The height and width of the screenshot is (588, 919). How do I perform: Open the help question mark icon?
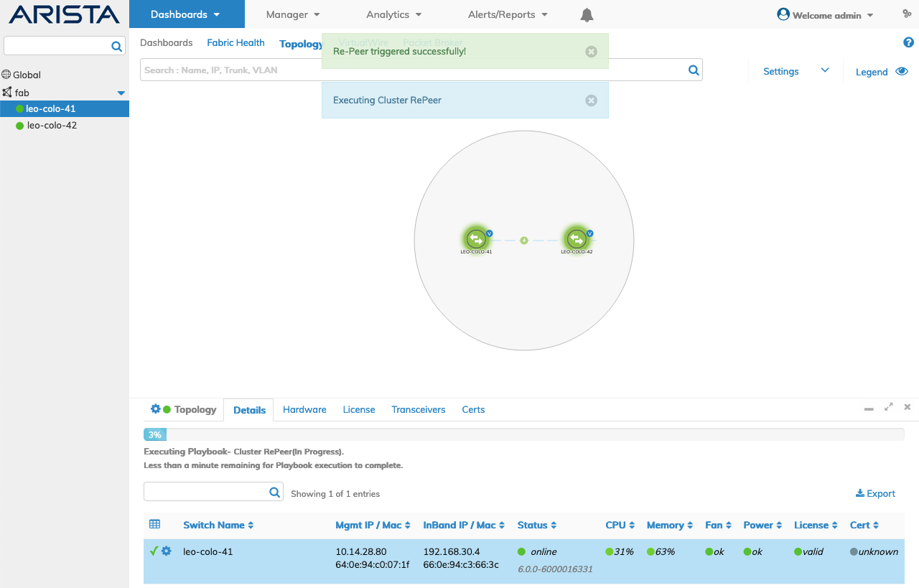pyautogui.click(x=908, y=42)
